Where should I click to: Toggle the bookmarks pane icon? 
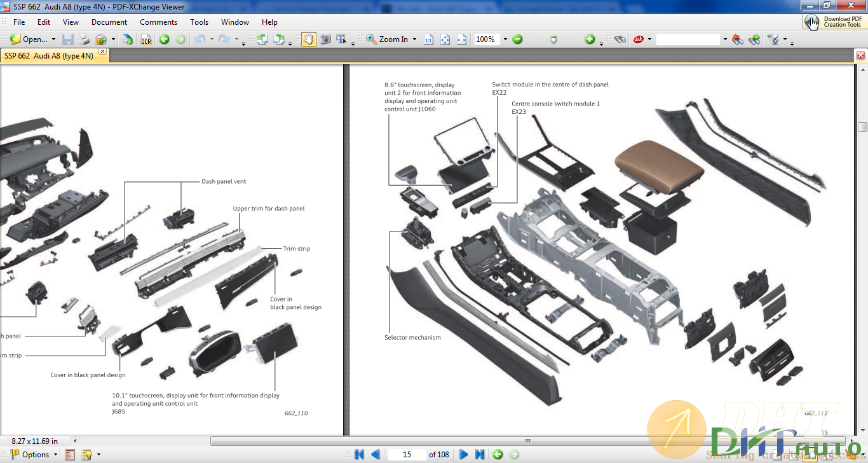coord(70,454)
